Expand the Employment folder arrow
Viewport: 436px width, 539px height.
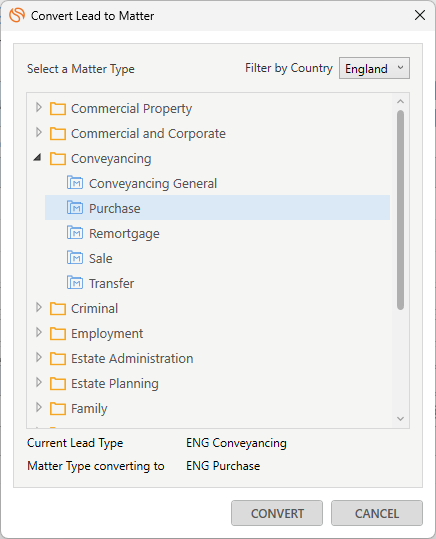(x=39, y=332)
